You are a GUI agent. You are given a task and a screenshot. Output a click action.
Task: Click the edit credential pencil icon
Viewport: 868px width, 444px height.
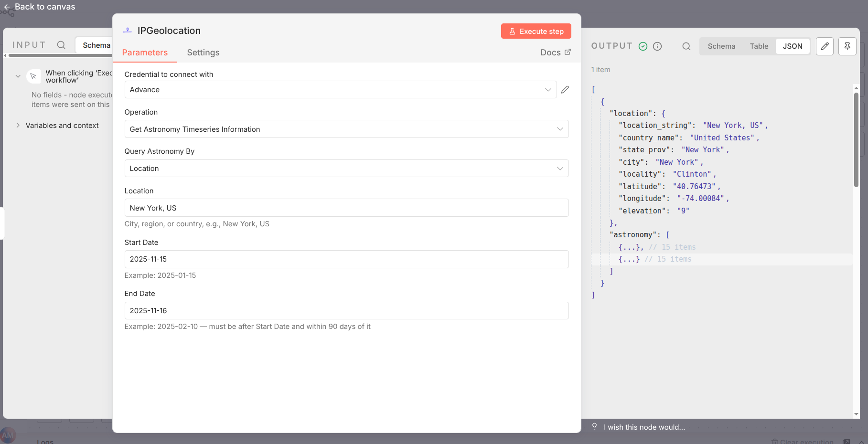[565, 90]
